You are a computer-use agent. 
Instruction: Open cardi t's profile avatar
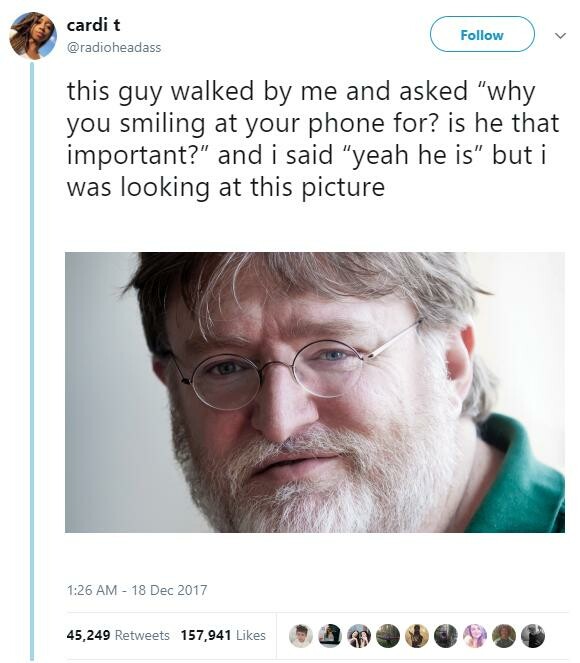point(33,36)
